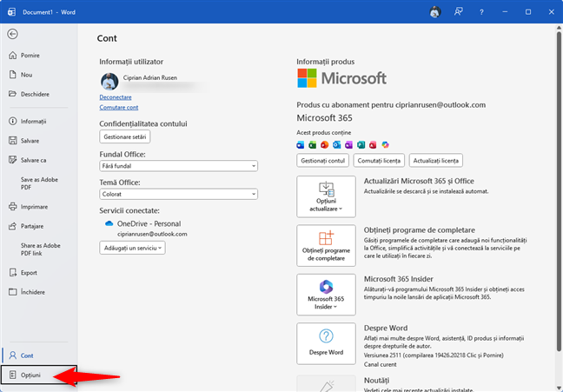Screen dimensions: 563x392
Task: Click the Despre Word button
Action: [x=326, y=343]
